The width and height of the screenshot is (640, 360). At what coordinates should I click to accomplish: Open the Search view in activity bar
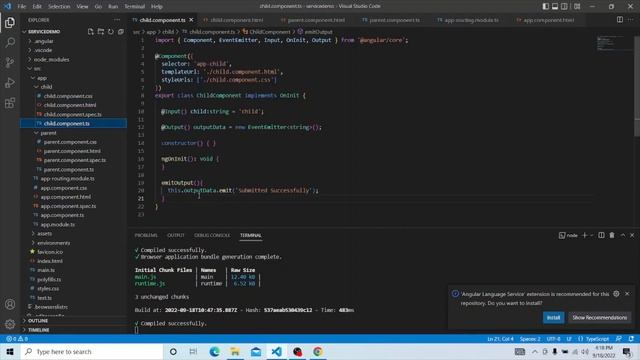[x=10, y=42]
